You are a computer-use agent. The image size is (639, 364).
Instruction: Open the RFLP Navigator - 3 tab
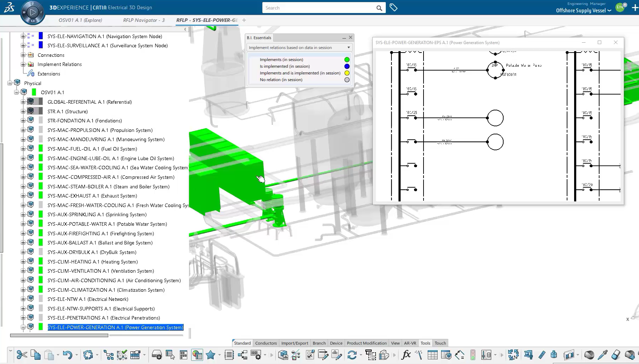click(144, 20)
